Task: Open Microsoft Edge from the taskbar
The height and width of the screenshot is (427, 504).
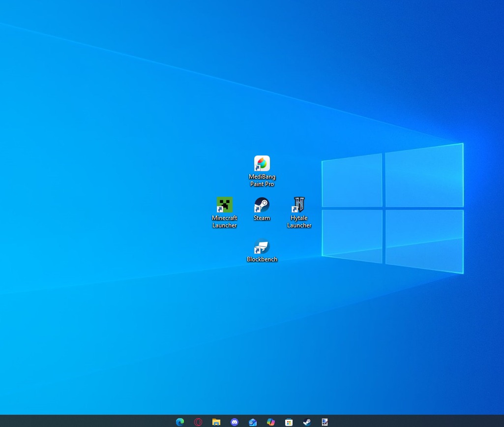Action: click(x=180, y=422)
